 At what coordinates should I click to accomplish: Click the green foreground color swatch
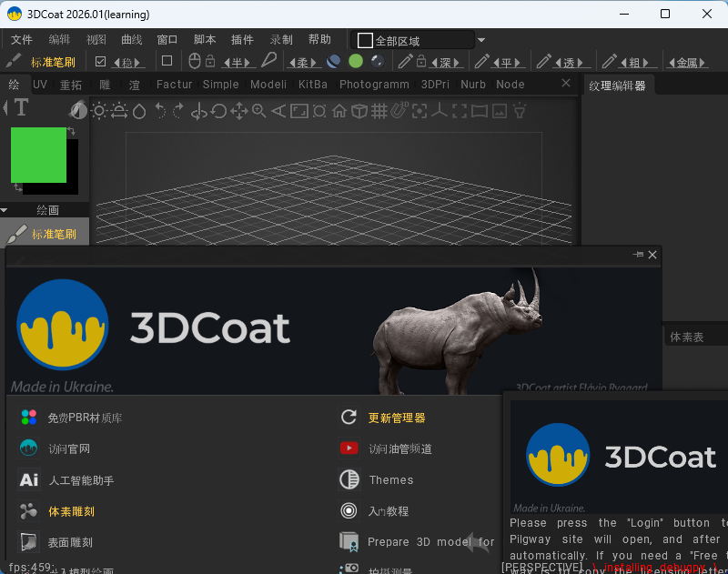(x=38, y=155)
